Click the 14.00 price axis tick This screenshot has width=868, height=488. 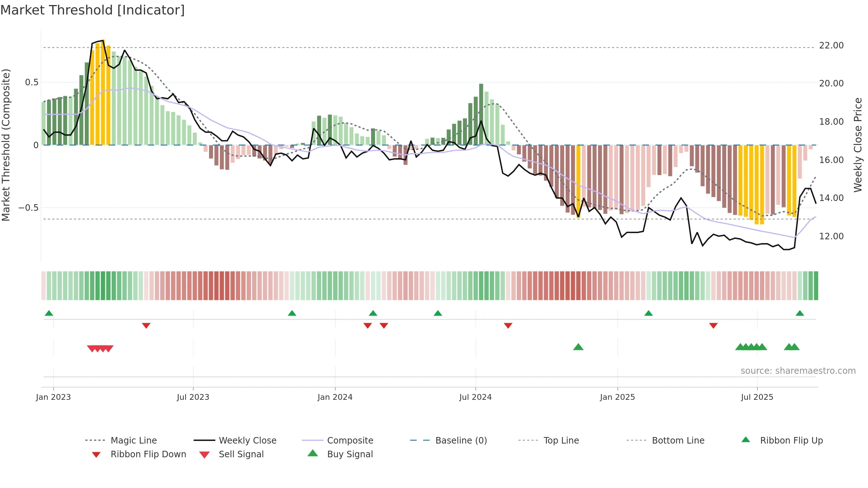pyautogui.click(x=831, y=198)
